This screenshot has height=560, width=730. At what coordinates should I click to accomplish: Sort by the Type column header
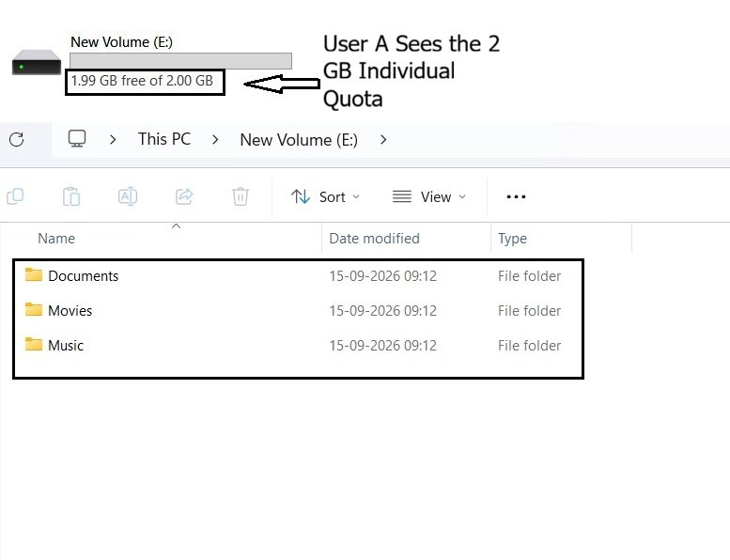(x=512, y=239)
